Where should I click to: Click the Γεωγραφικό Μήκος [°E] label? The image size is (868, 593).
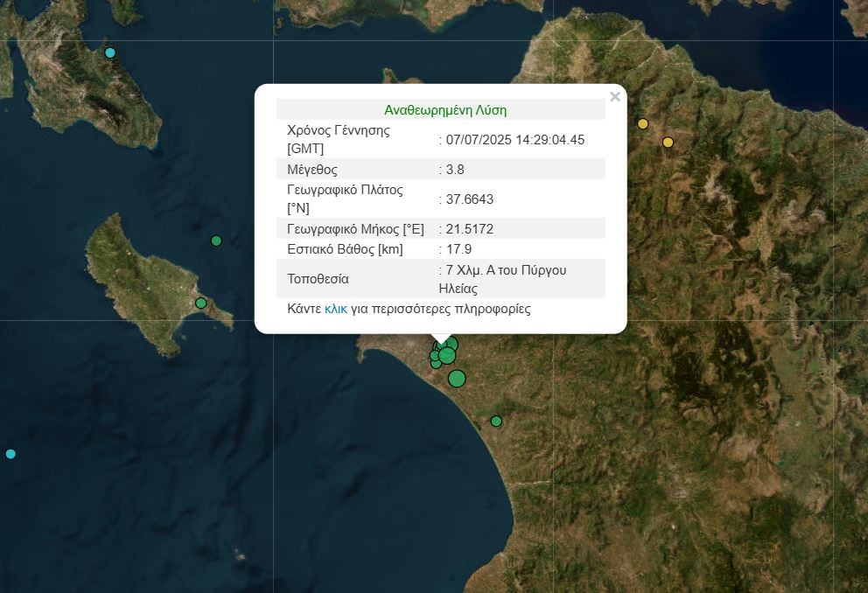coord(355,229)
